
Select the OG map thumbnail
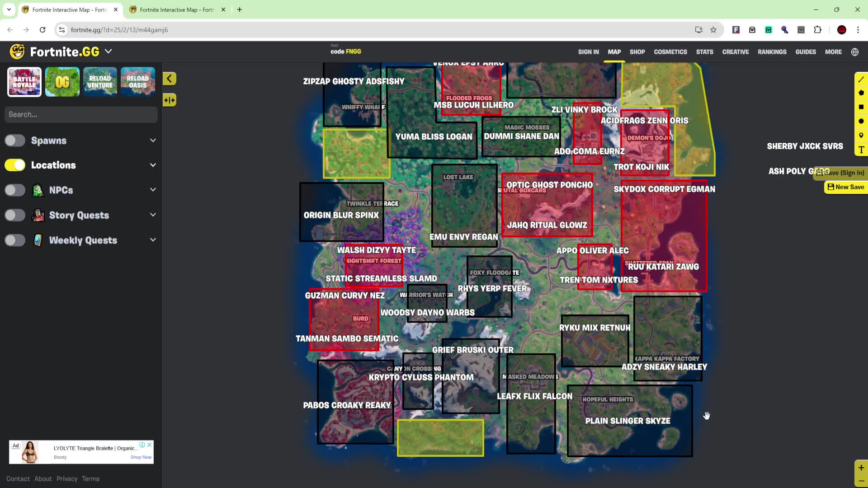pyautogui.click(x=62, y=82)
